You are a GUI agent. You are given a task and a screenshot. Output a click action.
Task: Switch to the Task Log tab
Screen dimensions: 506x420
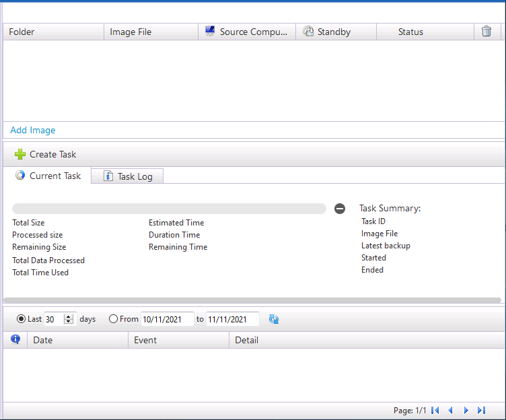click(127, 176)
